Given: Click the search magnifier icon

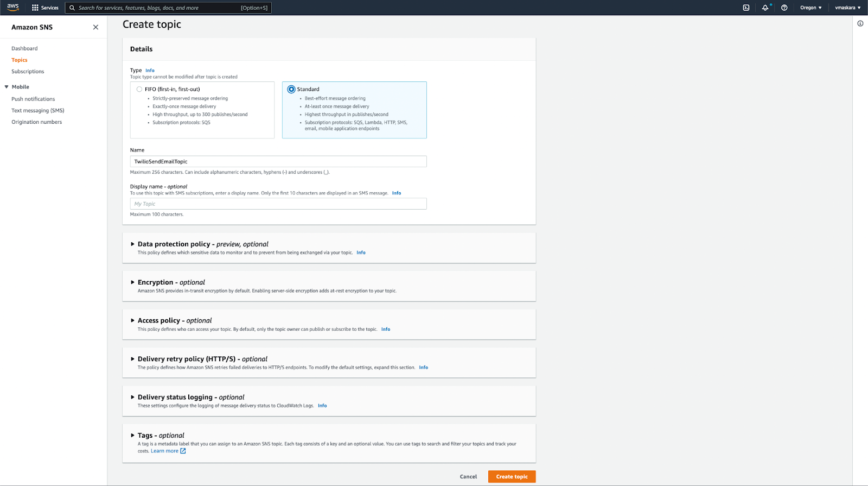Looking at the screenshot, I should tap(72, 8).
